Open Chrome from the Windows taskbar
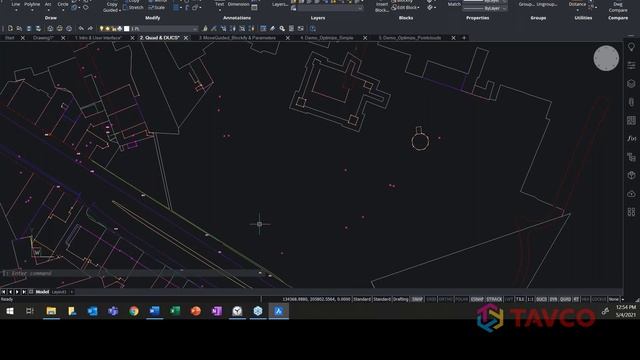 click(x=133, y=311)
